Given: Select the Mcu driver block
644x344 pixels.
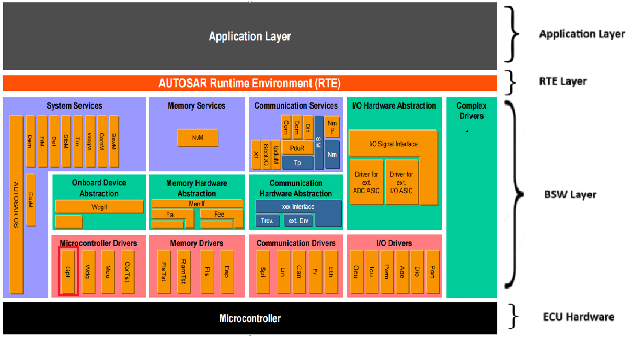Looking at the screenshot, I should click(x=108, y=272).
